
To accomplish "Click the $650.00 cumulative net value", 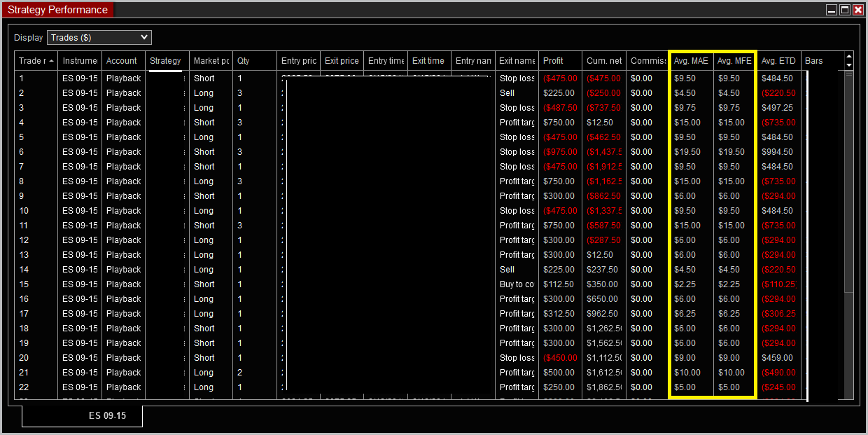I will [x=602, y=299].
